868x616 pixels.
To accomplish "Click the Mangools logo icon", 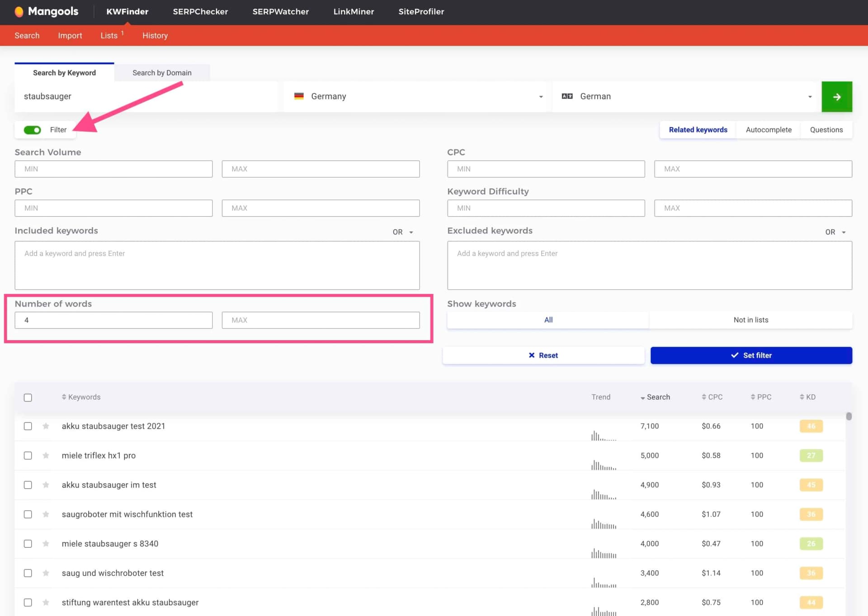I will [x=19, y=12].
